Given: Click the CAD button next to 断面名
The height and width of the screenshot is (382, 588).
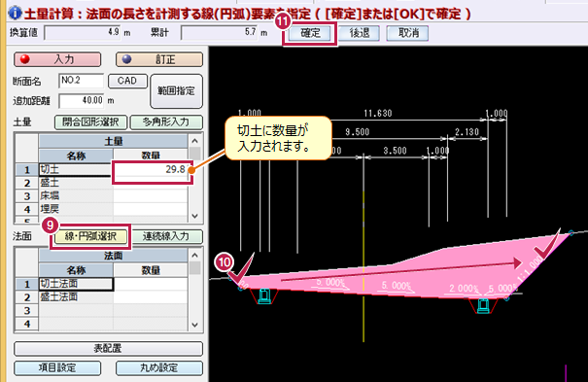Looking at the screenshot, I should coord(127,81).
